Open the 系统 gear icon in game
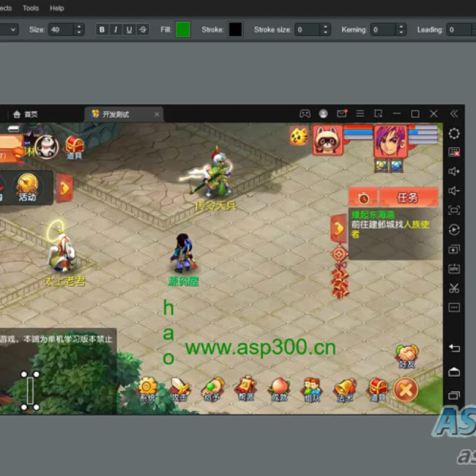This screenshot has height=476, width=476. 148,389
